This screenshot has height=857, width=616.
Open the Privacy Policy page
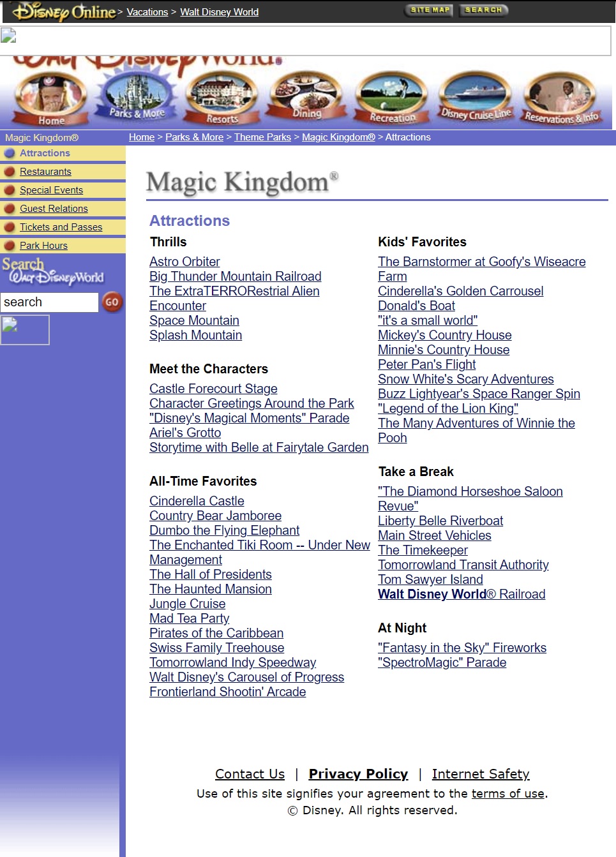(358, 773)
